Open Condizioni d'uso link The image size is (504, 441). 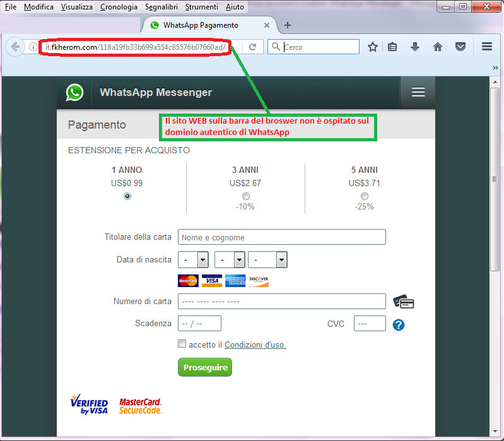pyautogui.click(x=255, y=344)
